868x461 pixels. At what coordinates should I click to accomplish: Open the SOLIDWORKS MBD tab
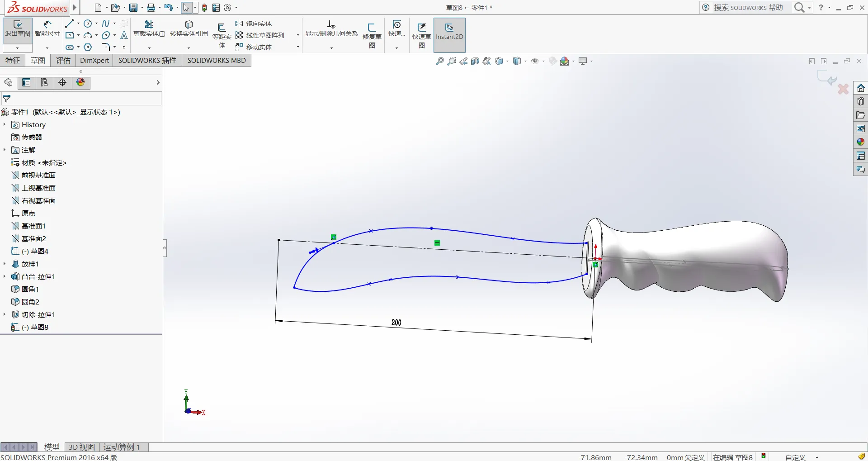point(217,60)
